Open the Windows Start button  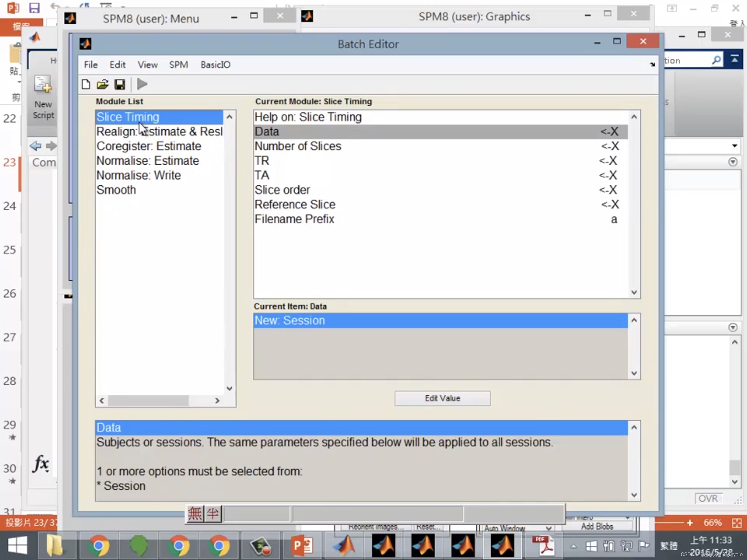17,545
